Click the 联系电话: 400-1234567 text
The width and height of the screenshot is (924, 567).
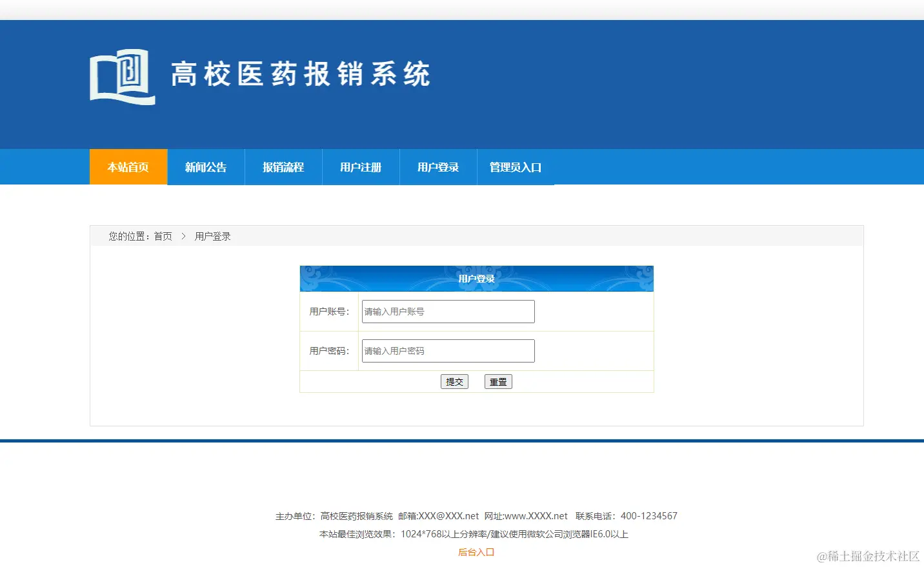click(x=627, y=516)
